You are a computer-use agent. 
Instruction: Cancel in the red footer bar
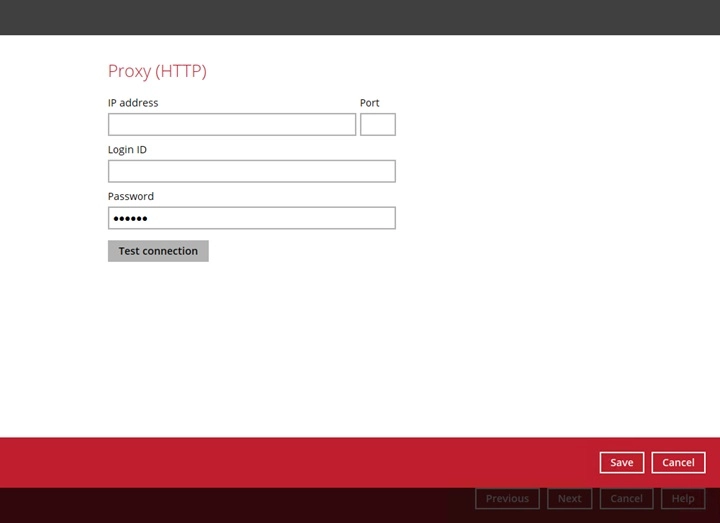(678, 462)
